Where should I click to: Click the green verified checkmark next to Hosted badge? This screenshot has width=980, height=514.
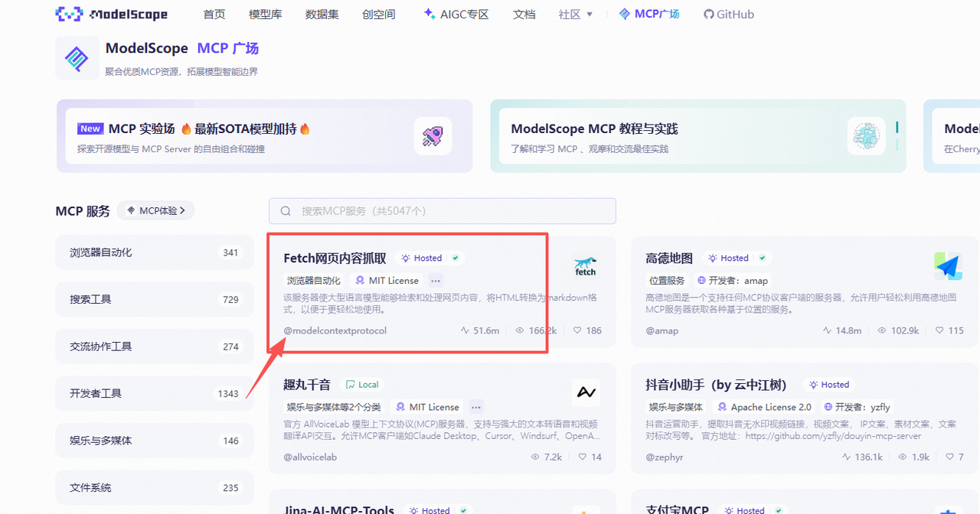coord(455,258)
